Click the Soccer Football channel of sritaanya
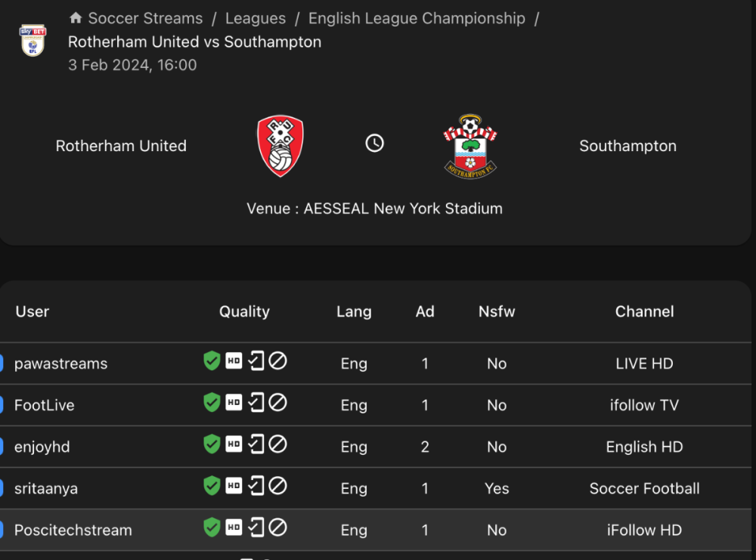Screen dimensions: 756x560 [644, 488]
